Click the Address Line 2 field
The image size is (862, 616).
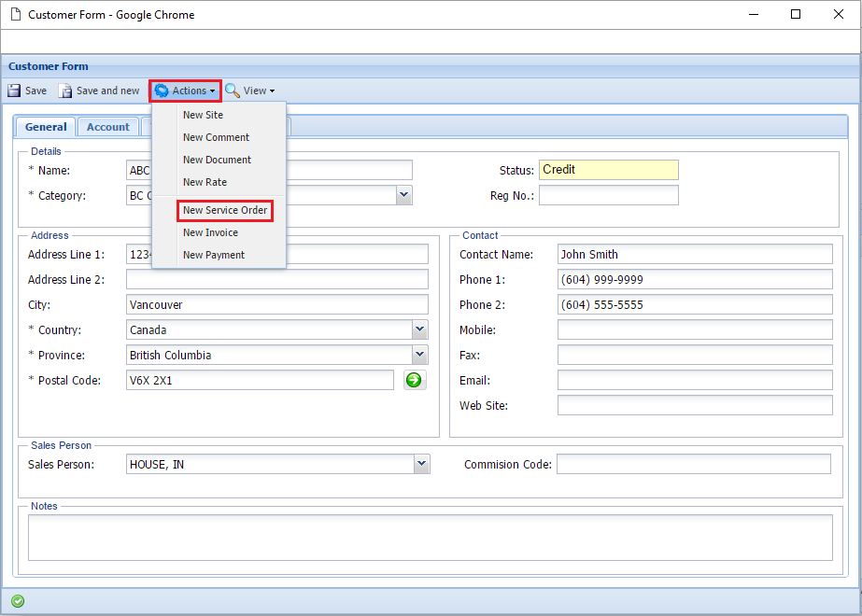tap(277, 279)
